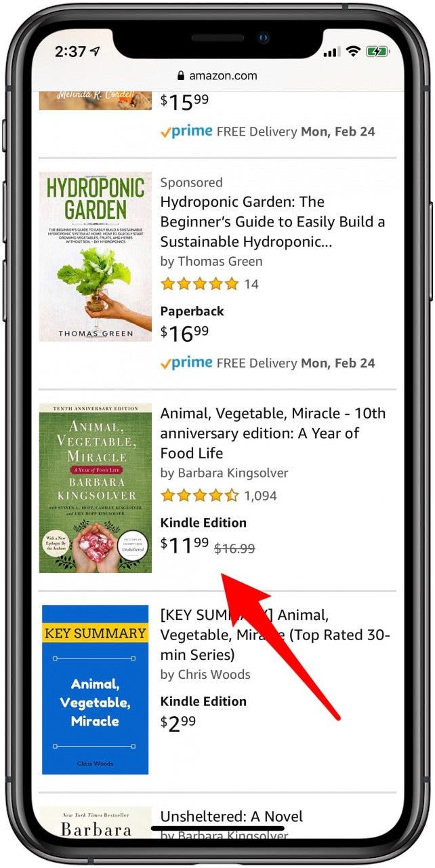
Task: Tap the cellular signal bars icon
Action: [331, 52]
